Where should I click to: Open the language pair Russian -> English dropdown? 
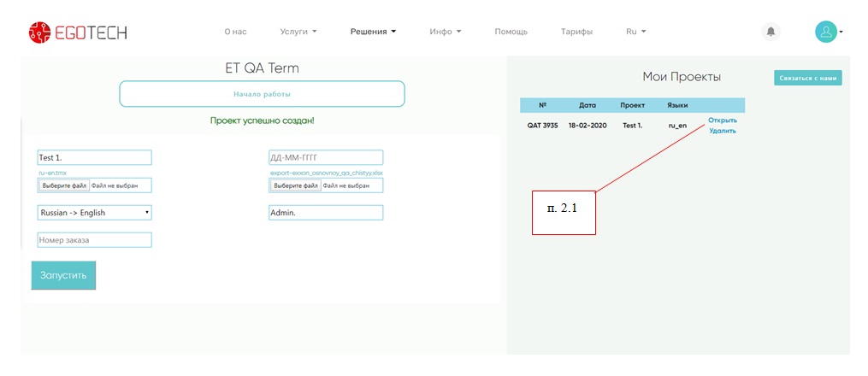[94, 213]
